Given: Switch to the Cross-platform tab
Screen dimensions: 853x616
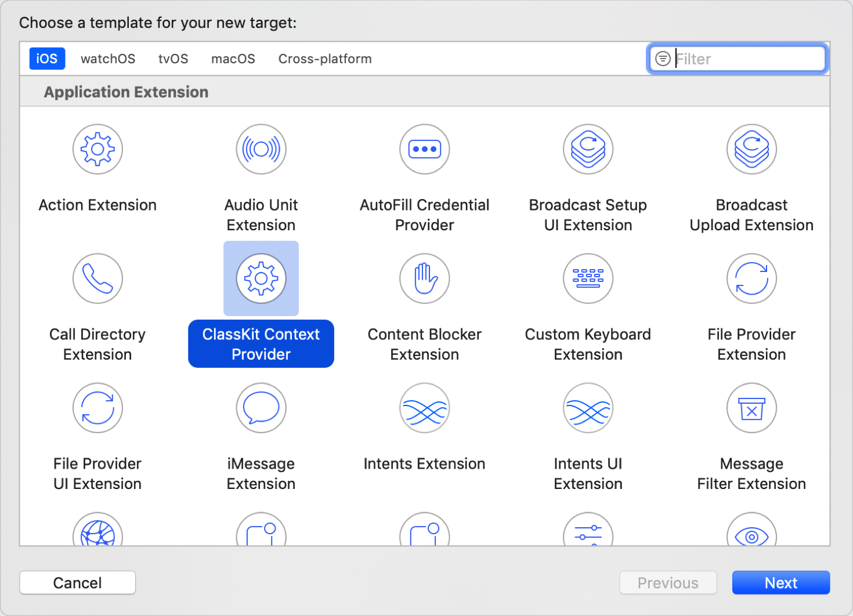Looking at the screenshot, I should tap(325, 59).
